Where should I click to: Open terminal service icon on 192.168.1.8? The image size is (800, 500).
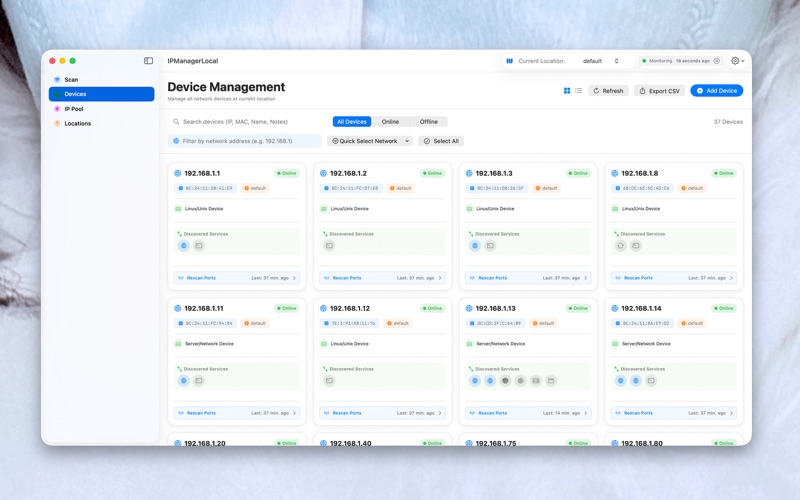point(636,246)
